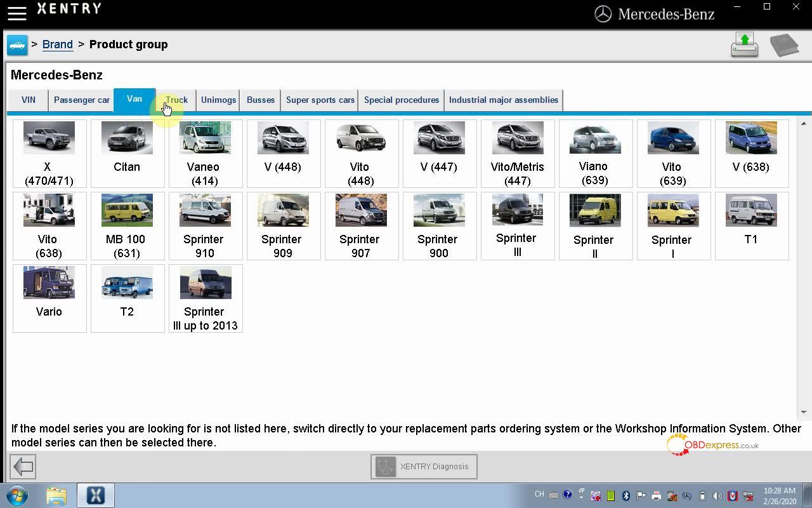Viewport: 812px width, 508px height.
Task: Switch to the Truck tab
Action: 176,100
